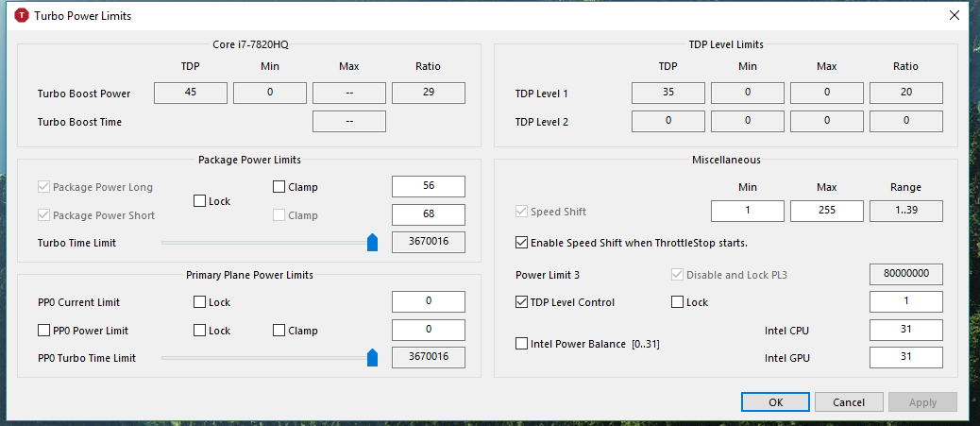Enable the TDP Level Control Lock checkbox
The image size is (980, 426).
point(677,302)
